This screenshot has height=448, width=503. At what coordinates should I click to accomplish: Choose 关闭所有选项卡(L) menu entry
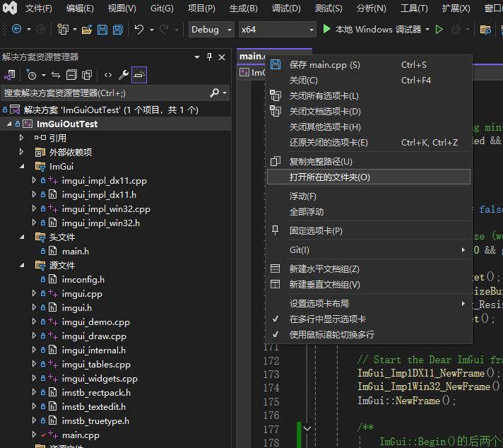pyautogui.click(x=369, y=95)
